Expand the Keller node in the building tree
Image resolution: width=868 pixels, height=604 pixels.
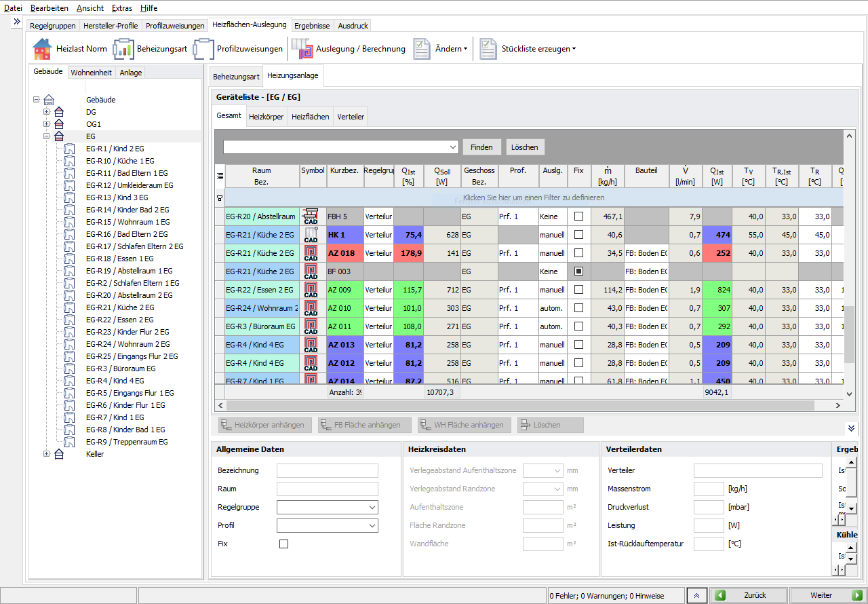[45, 454]
